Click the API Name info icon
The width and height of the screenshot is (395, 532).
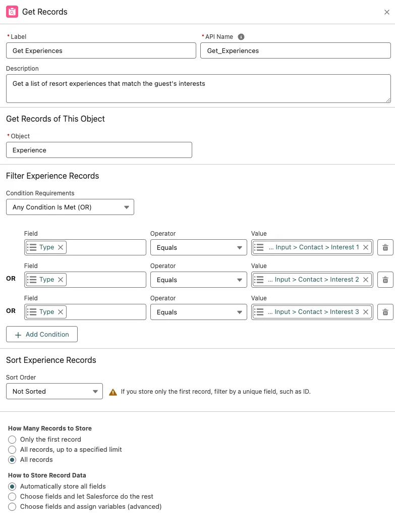click(241, 37)
